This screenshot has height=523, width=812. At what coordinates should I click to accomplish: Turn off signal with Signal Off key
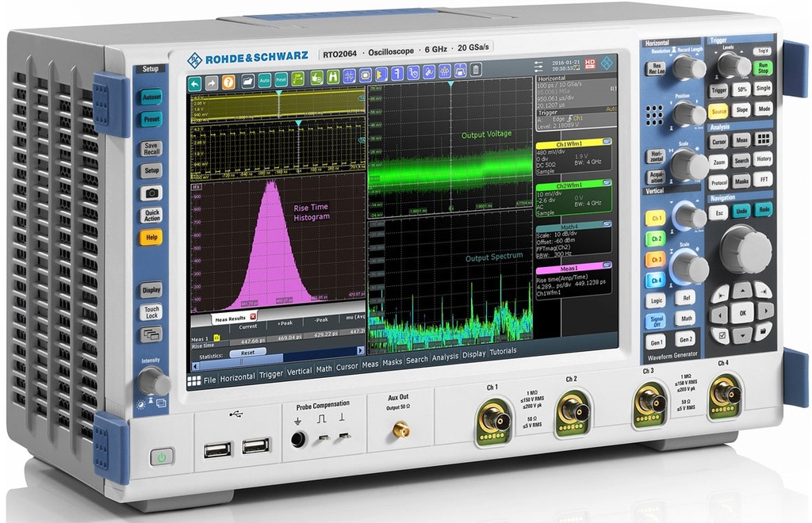656,321
